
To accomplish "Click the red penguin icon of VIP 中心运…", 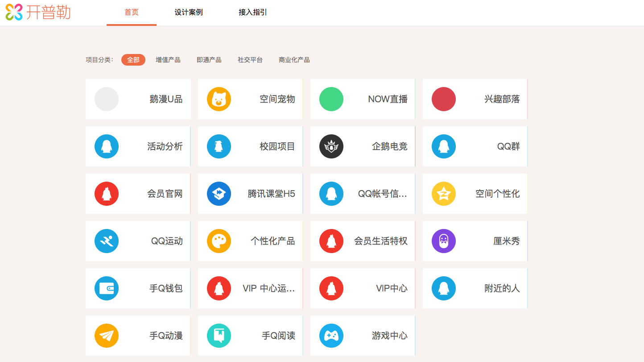I will tap(219, 288).
